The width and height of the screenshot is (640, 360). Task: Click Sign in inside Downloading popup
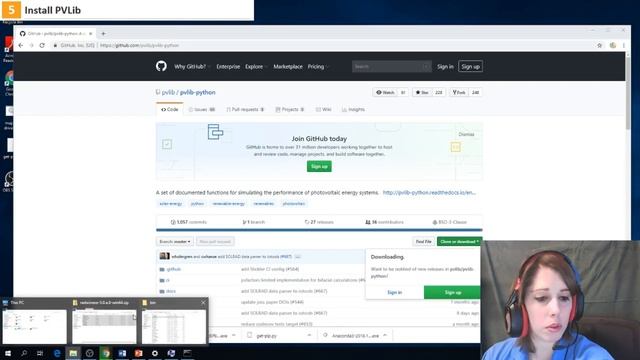pos(394,292)
